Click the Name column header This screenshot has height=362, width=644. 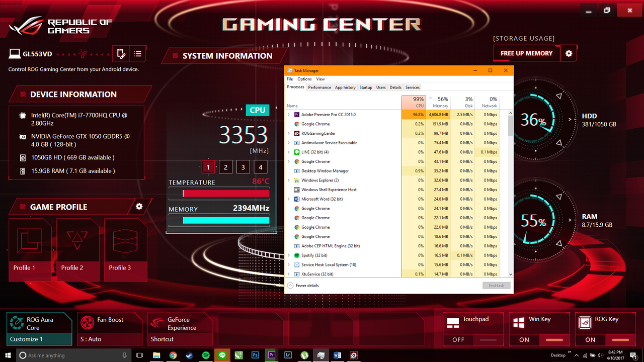(343, 102)
